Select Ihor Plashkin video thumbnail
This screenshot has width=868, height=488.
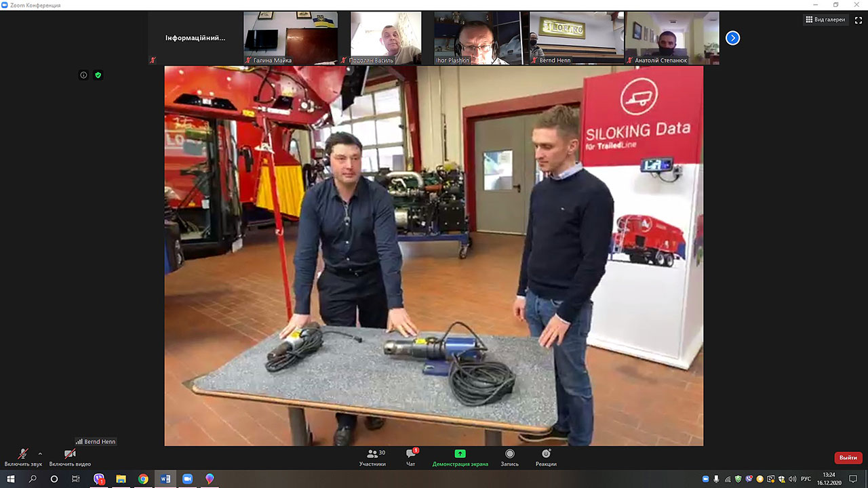(x=481, y=38)
